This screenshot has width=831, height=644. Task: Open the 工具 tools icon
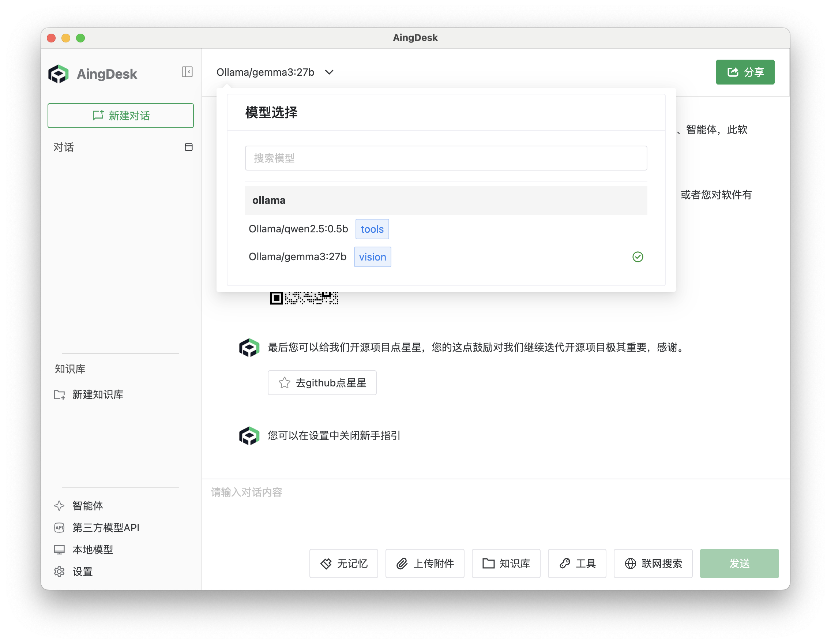(565, 564)
